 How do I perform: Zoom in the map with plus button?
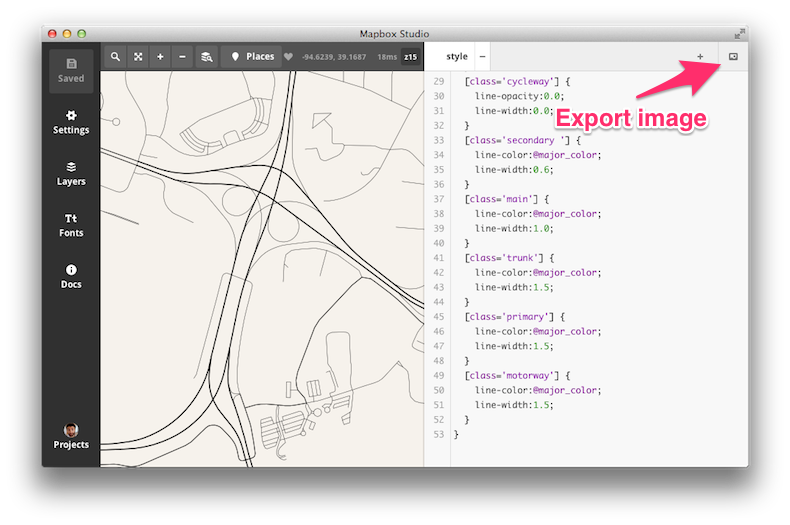(x=160, y=56)
